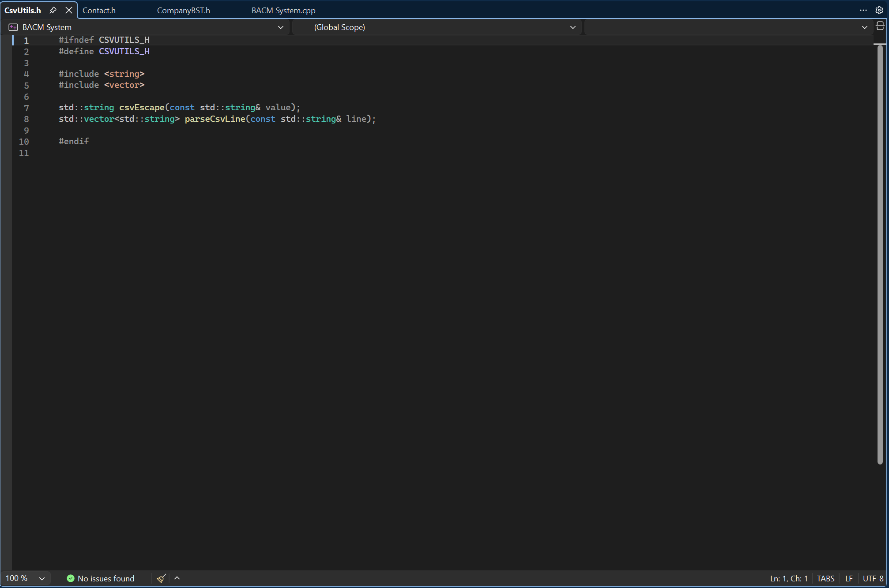Close the CsvUtils.h tab

69,10
